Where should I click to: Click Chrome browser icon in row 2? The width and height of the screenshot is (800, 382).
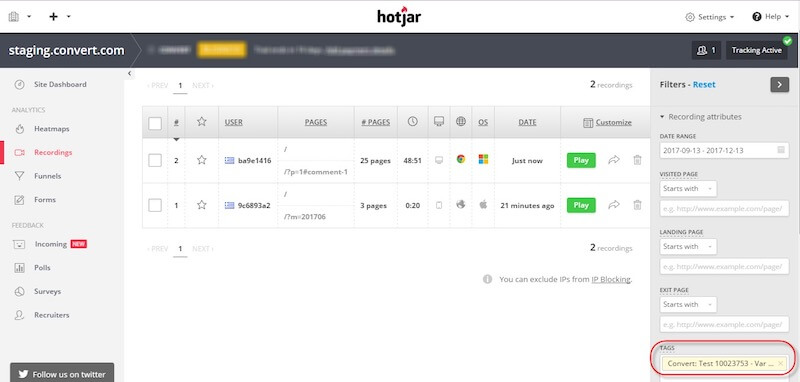coord(461,160)
